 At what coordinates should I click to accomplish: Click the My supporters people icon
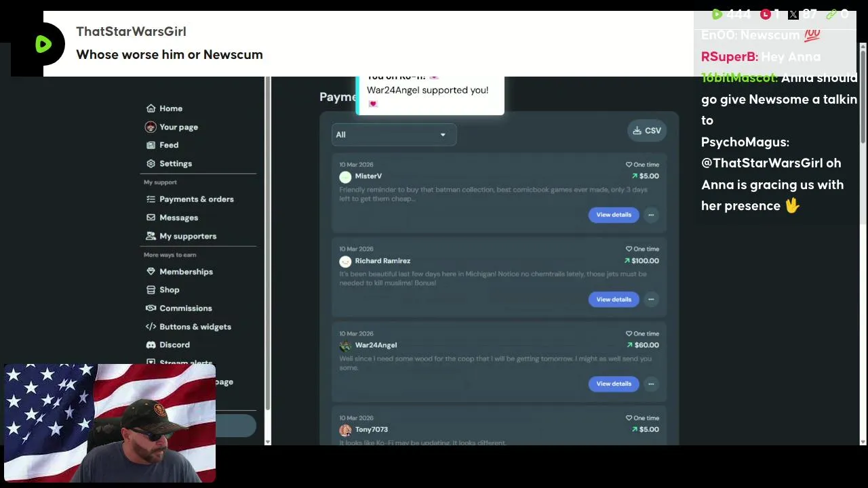(x=151, y=236)
